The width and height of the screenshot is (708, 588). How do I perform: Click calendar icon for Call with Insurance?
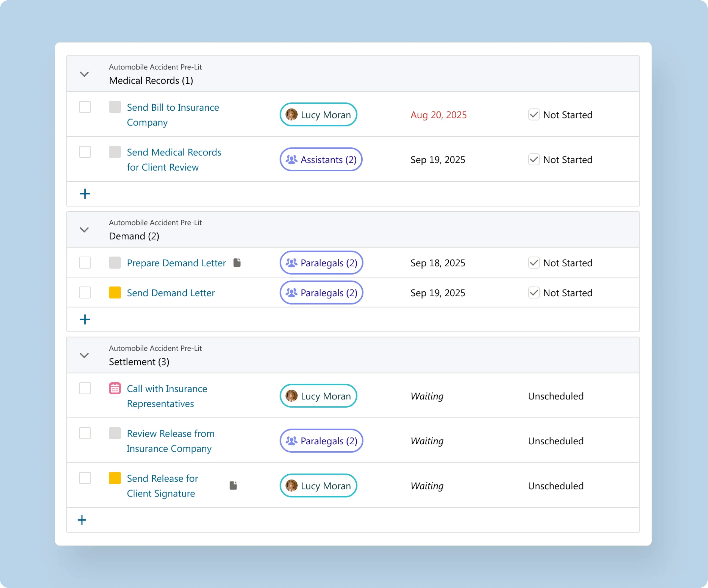tap(115, 388)
